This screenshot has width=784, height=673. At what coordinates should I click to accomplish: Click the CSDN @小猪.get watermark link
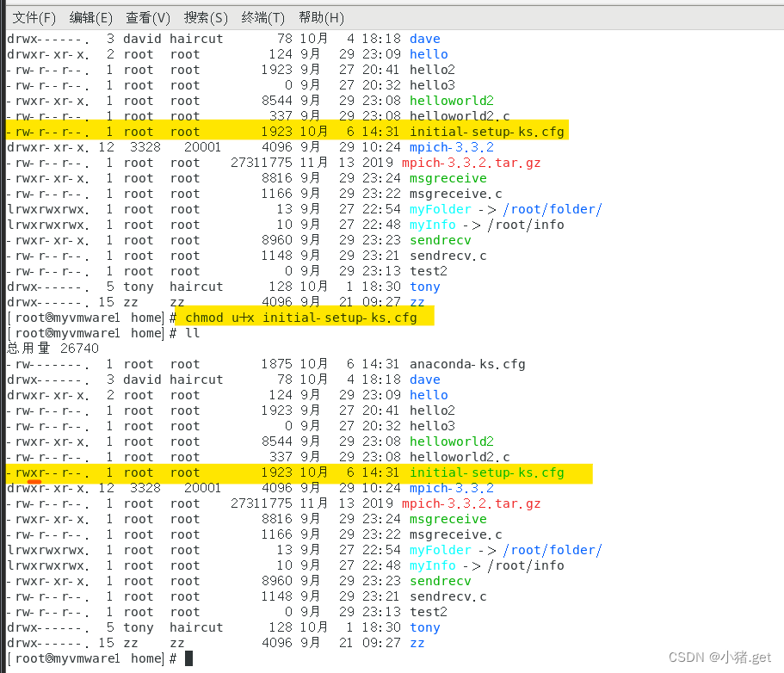[x=719, y=656]
